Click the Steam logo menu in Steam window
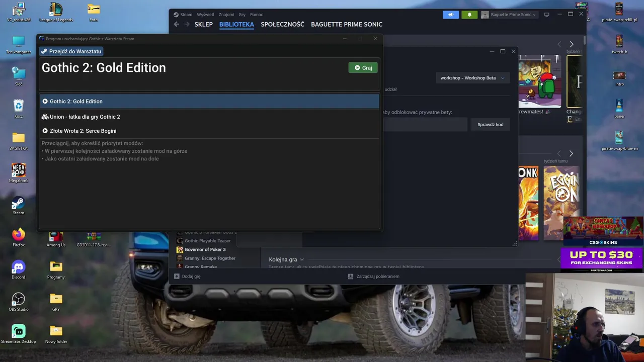Viewport: 644px width, 362px height. pos(176,15)
